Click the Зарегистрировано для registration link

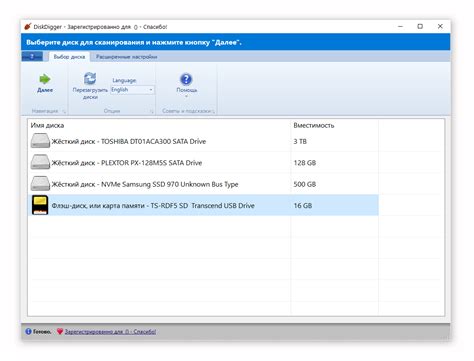[110, 332]
